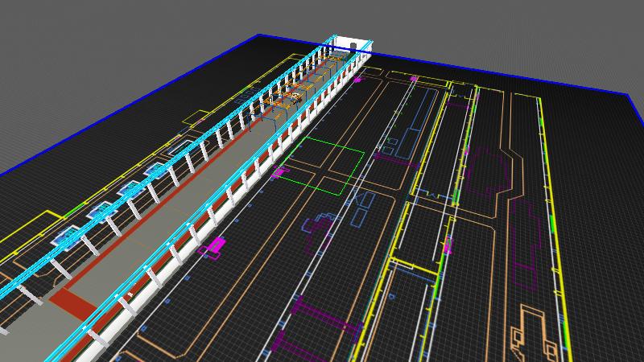Select the large magenta outline on the right

(x=488, y=173)
